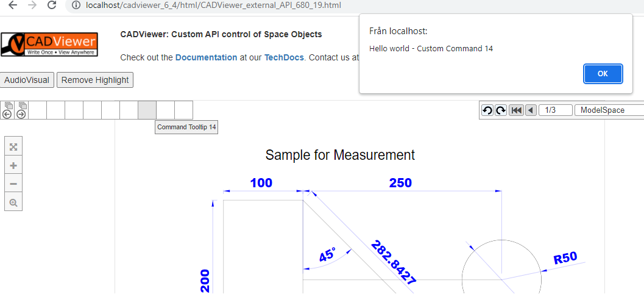Click the 100 dimension label
Viewport: 644px width, 294px height.
pyautogui.click(x=261, y=182)
